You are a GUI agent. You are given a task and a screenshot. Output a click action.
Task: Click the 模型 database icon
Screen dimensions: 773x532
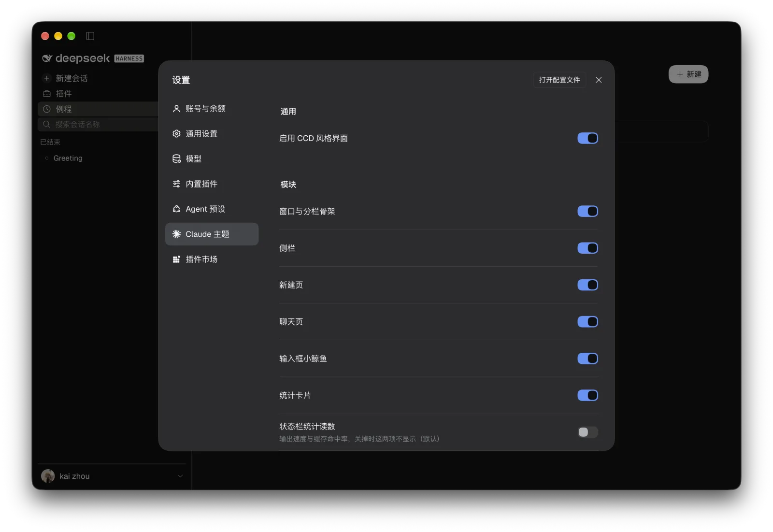(176, 159)
